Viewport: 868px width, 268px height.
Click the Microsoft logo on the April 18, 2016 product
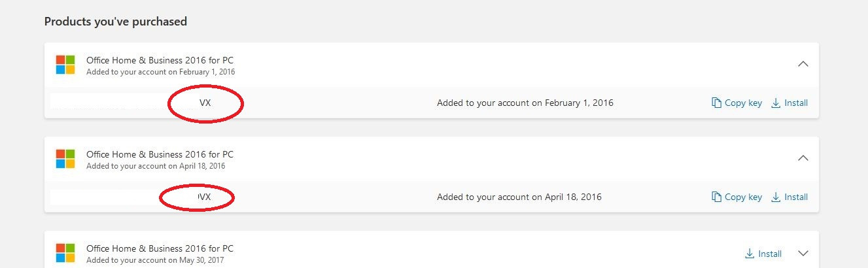(65, 159)
